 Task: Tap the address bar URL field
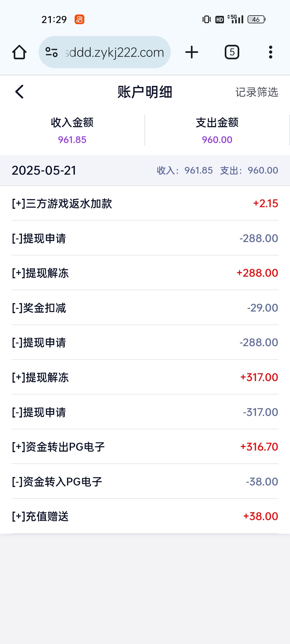tap(114, 52)
